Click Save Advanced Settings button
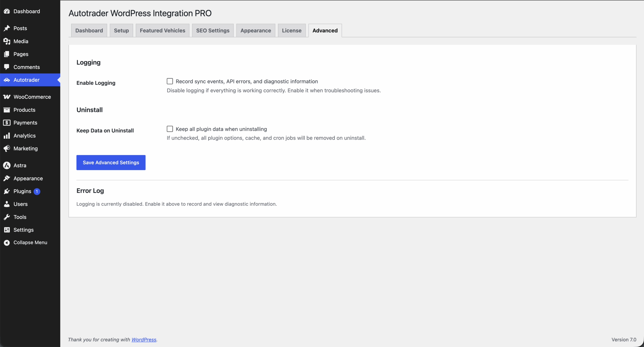The height and width of the screenshot is (347, 644). pyautogui.click(x=111, y=163)
